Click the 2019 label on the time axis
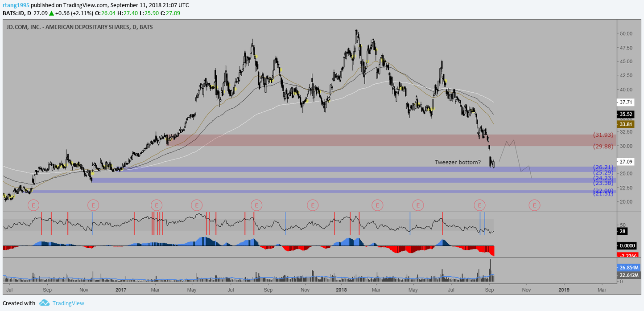Image resolution: width=644 pixels, height=311 pixels. click(x=564, y=290)
